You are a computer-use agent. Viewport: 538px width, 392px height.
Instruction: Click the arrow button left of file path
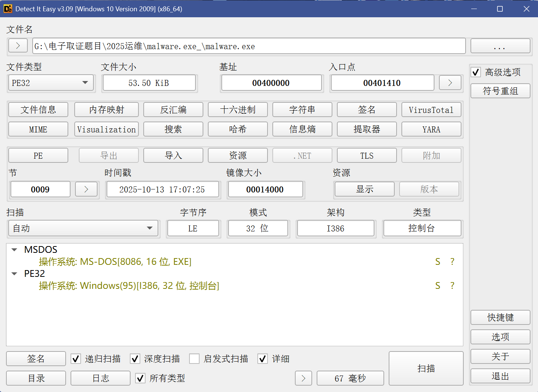tap(18, 46)
